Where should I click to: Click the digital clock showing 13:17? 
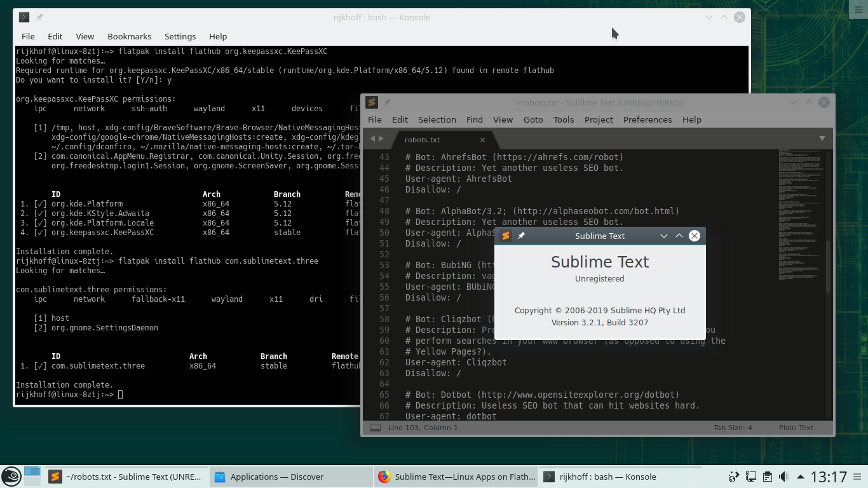(x=829, y=477)
